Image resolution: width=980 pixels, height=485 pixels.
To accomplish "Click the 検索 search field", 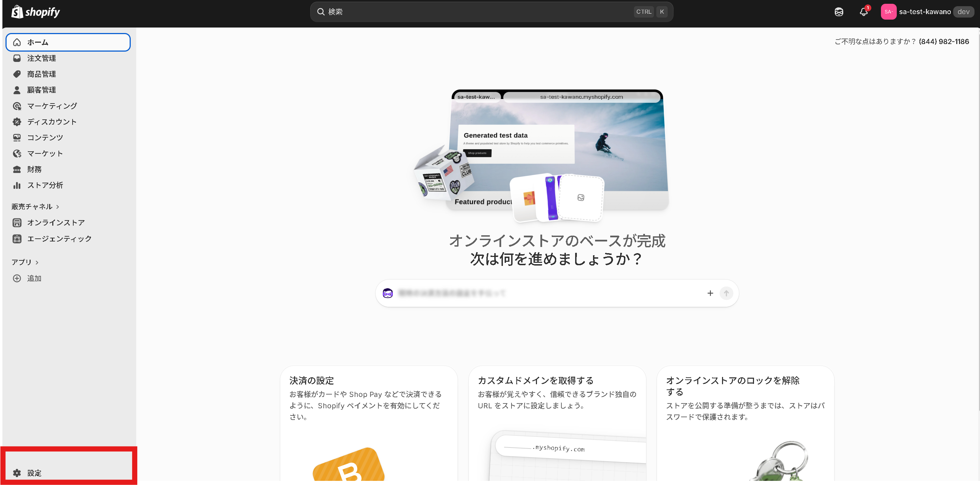I will (x=492, y=12).
